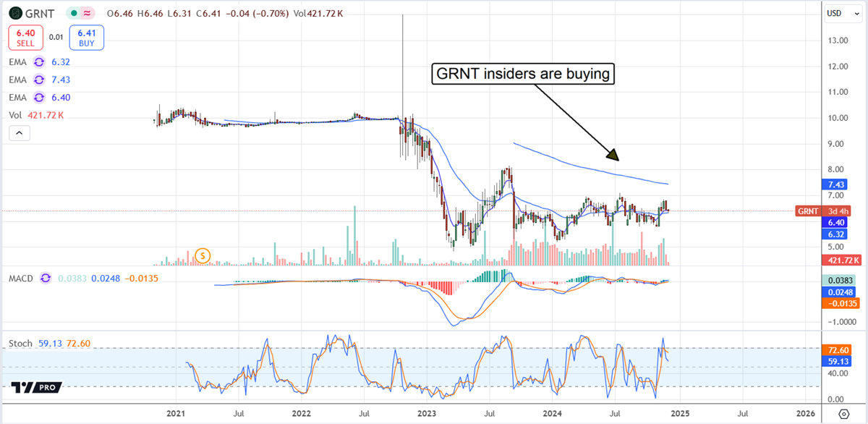868x424 pixels.
Task: Click the 0.0383 MACD histogram axis tag
Action: 839,281
